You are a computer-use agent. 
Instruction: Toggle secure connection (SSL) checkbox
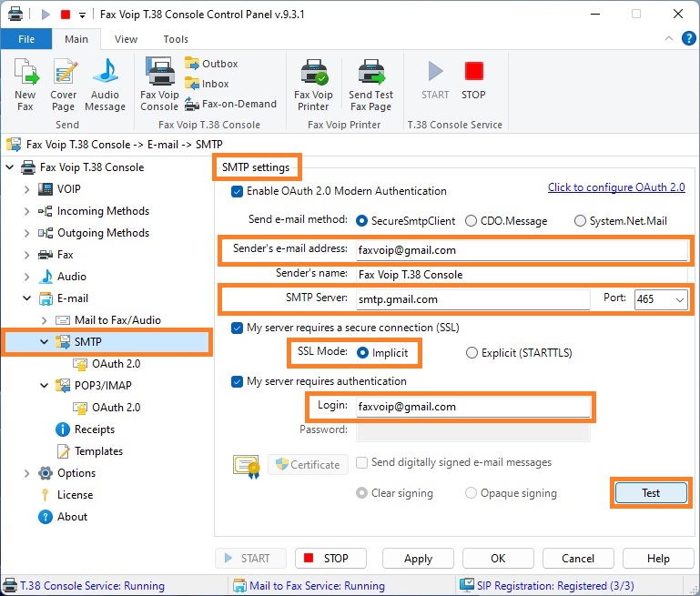tap(237, 328)
